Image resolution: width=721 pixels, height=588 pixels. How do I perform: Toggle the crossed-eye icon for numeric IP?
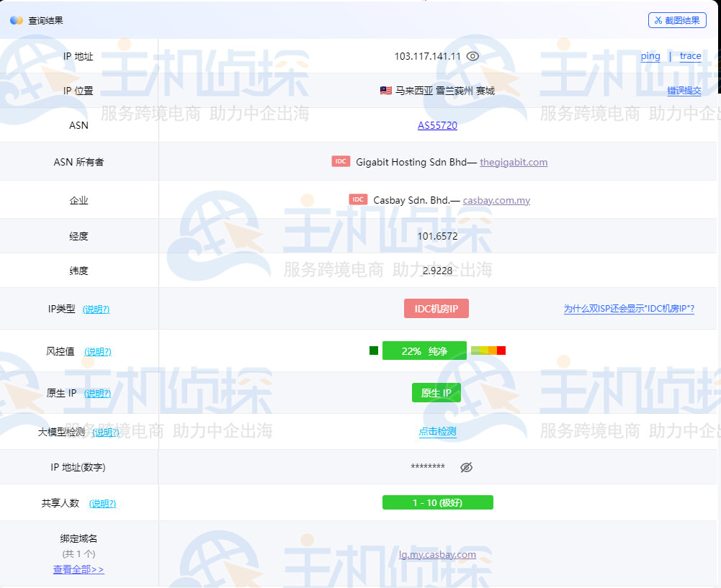466,467
